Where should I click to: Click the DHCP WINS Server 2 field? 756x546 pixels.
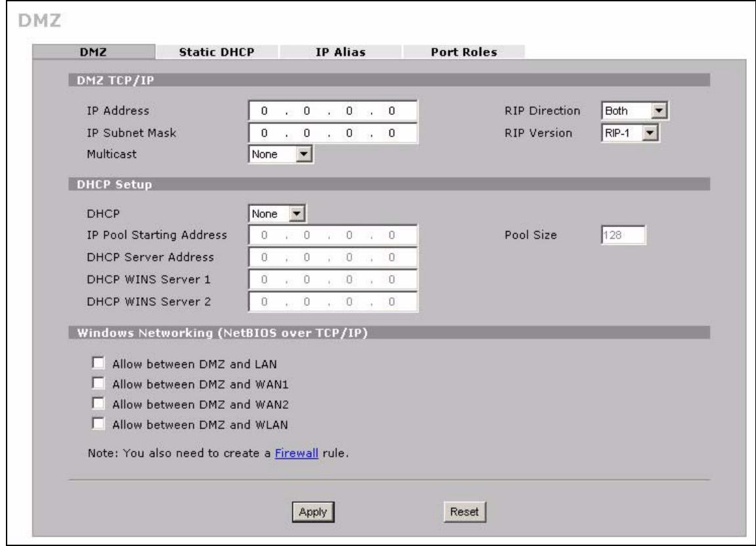coord(332,302)
